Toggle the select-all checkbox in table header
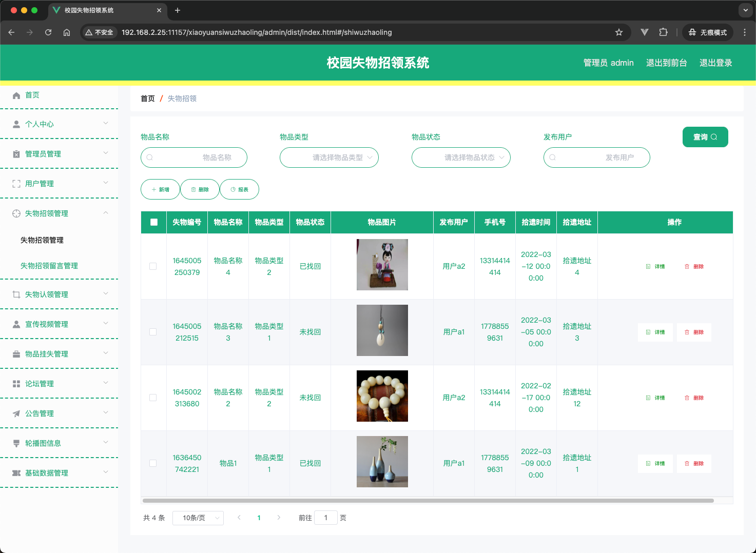 [154, 222]
